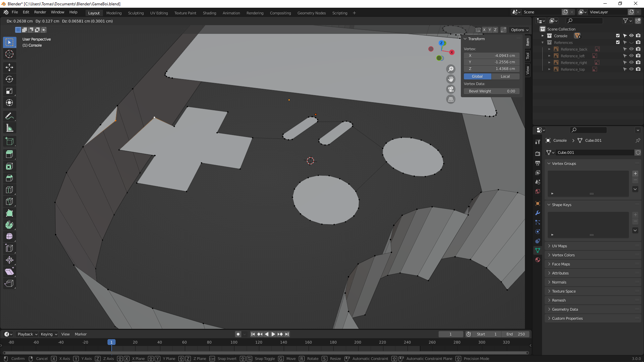Toggle perspective/orthographic grid button
The image size is (644, 362).
451,99
